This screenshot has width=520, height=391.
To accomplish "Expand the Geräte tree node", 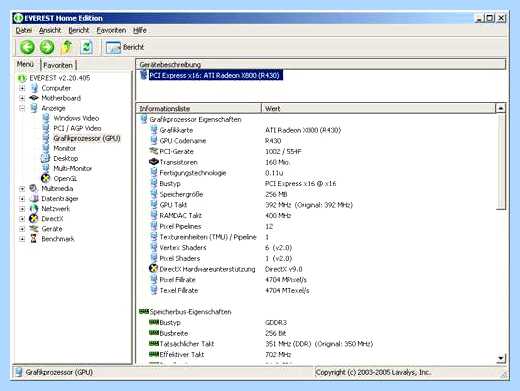I will point(22,229).
